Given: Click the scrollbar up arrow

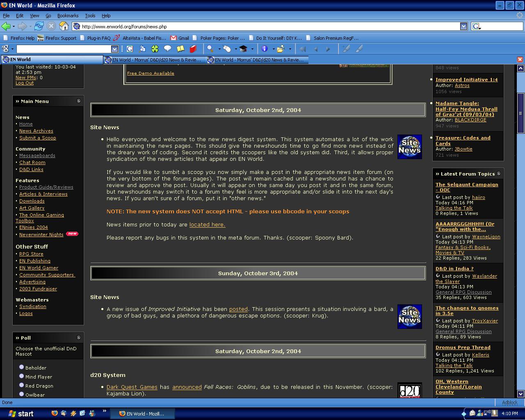Looking at the screenshot, I should coord(520,68).
